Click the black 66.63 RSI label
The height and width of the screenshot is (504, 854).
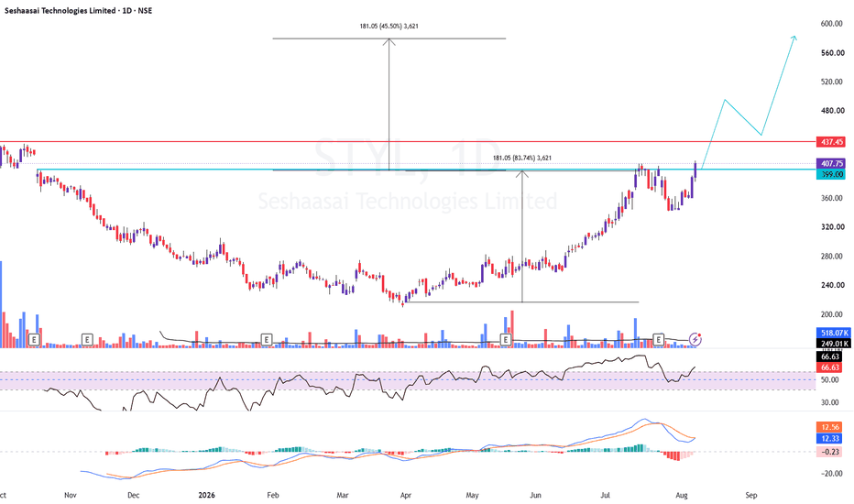829,356
